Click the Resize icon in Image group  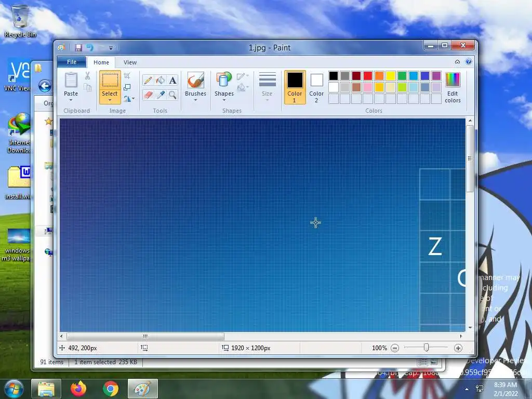127,87
